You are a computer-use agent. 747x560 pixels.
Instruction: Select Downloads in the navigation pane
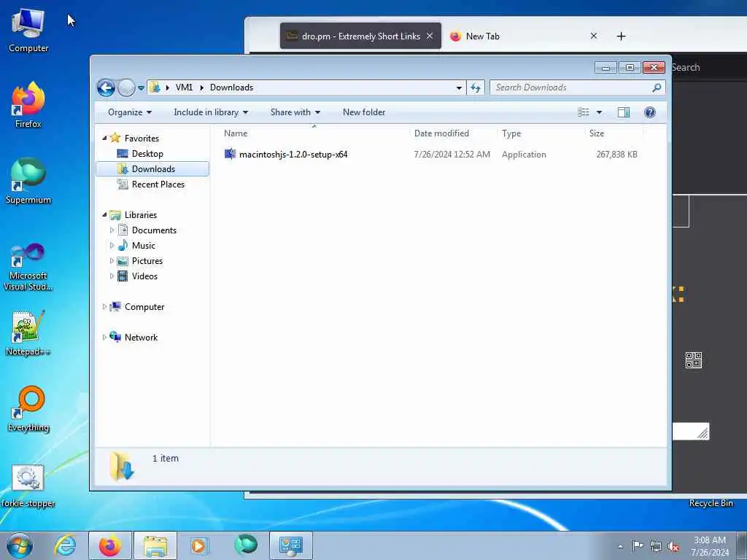click(152, 169)
